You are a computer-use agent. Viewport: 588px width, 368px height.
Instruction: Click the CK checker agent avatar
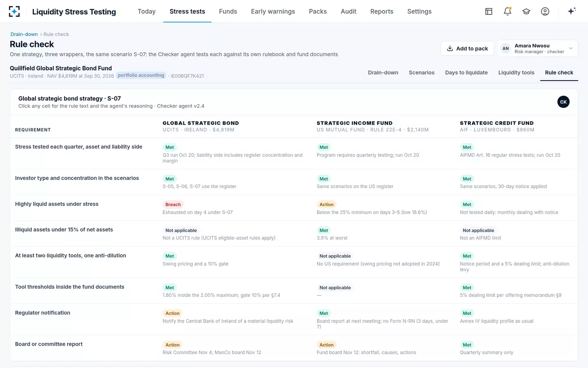pyautogui.click(x=563, y=102)
